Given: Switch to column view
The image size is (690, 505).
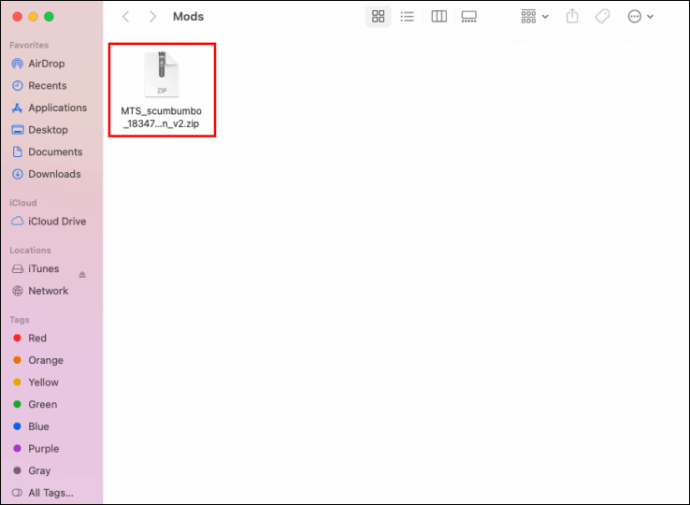Looking at the screenshot, I should pos(439,17).
